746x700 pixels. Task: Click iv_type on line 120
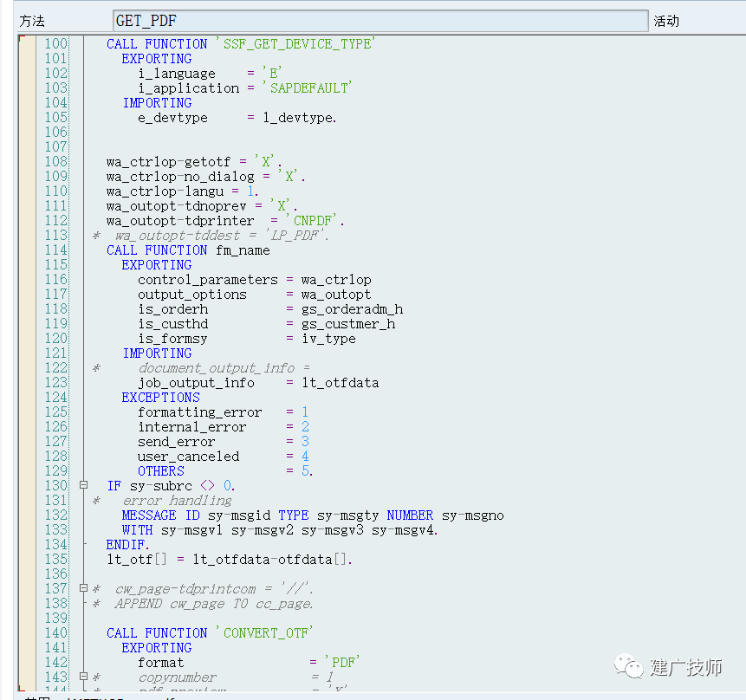pyautogui.click(x=328, y=339)
